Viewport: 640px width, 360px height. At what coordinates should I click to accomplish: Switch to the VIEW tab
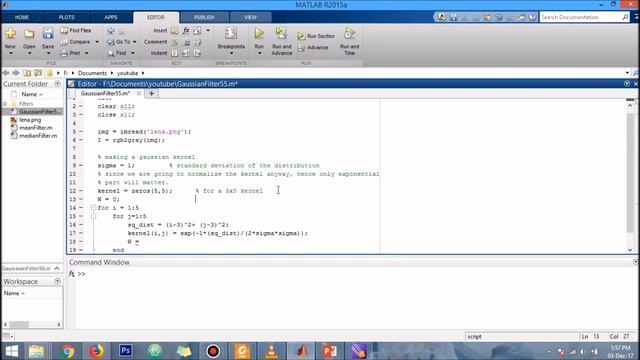[251, 17]
